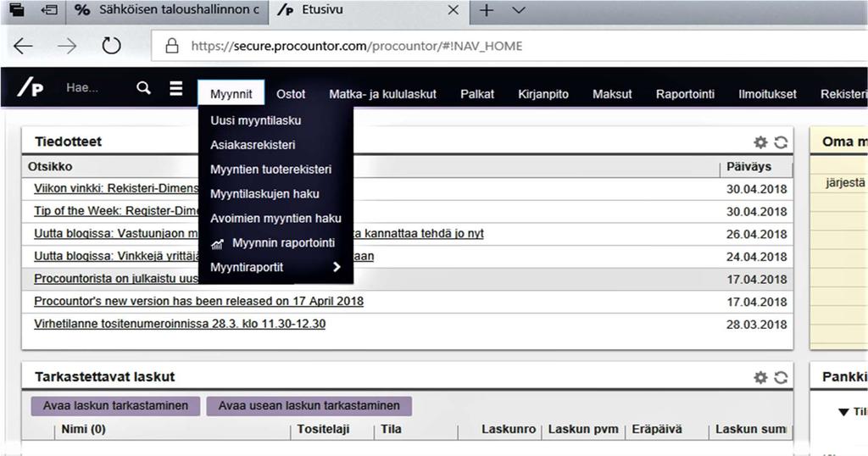Click the Myynnin raportointi chart icon
868x456 pixels.
(218, 243)
